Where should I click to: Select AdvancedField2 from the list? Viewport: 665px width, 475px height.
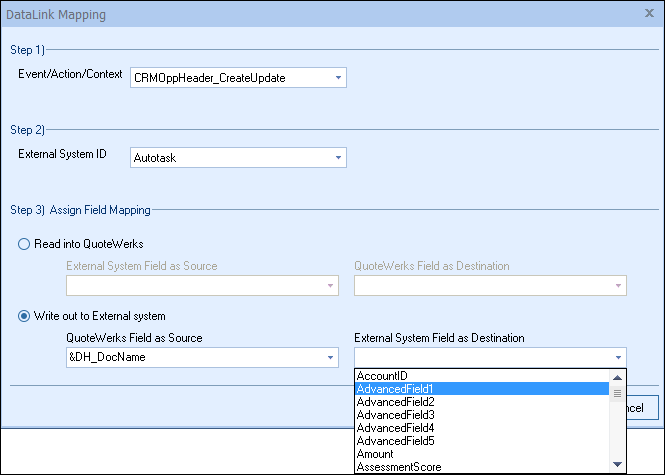click(x=482, y=402)
